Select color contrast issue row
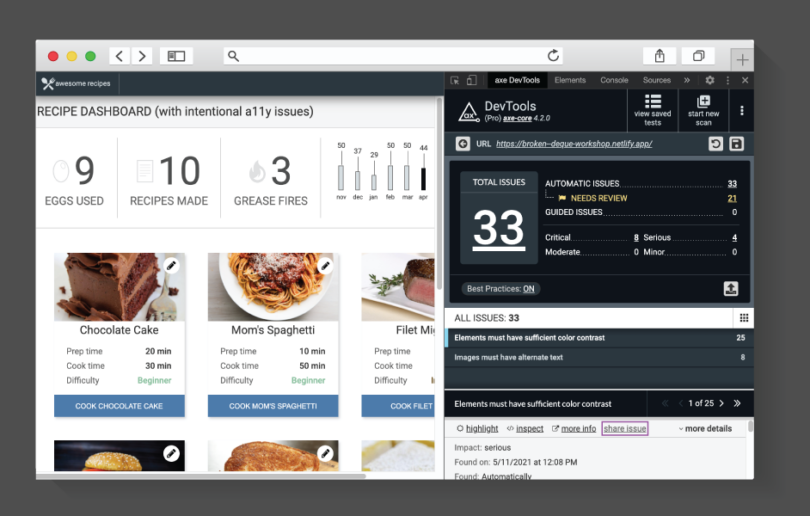The image size is (810, 516). click(x=599, y=338)
